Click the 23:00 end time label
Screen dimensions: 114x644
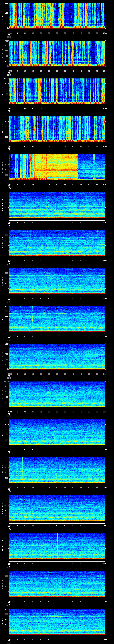(105, 336)
